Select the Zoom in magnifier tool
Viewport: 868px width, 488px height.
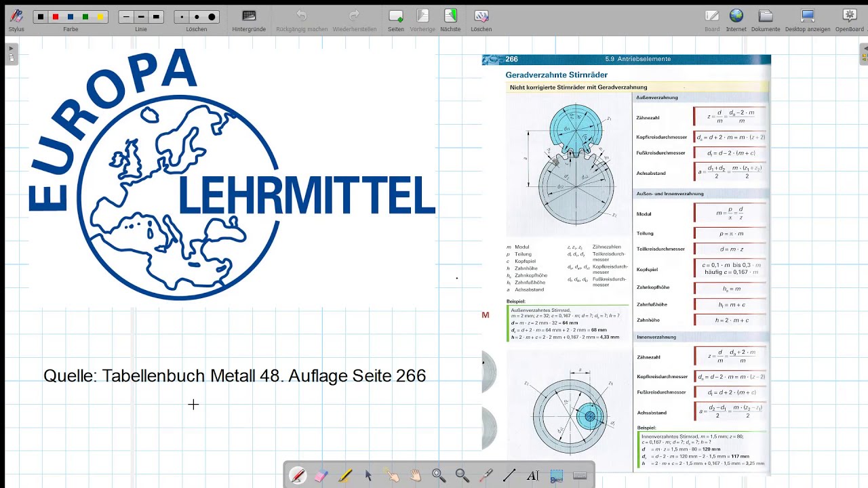tap(439, 476)
